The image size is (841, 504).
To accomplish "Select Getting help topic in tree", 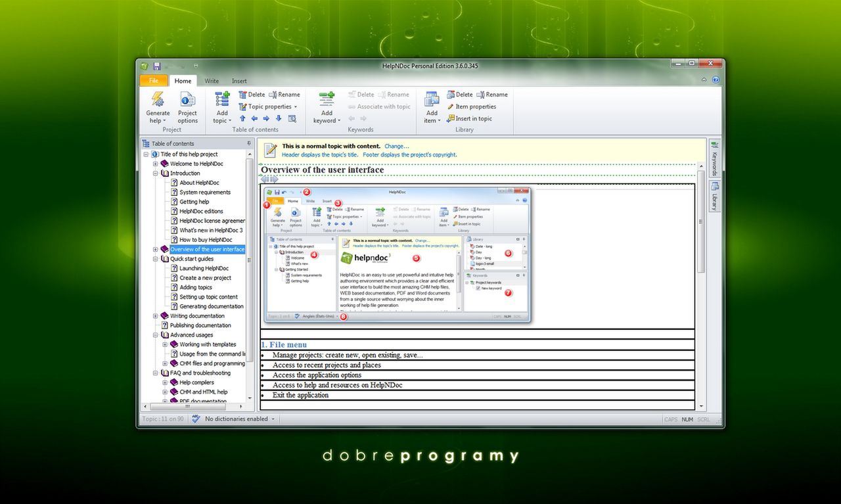I will pyautogui.click(x=194, y=202).
